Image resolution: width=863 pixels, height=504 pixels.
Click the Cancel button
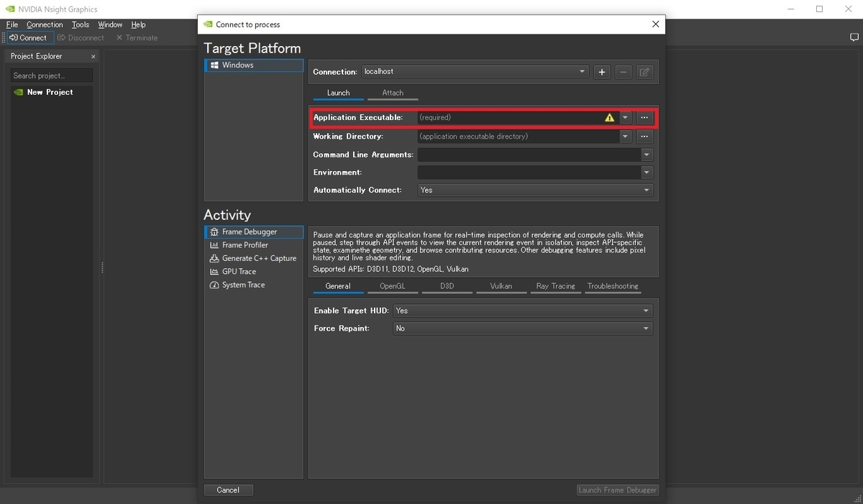(228, 490)
